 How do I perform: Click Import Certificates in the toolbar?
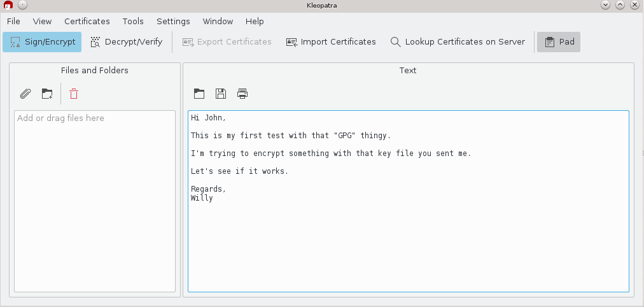[331, 42]
